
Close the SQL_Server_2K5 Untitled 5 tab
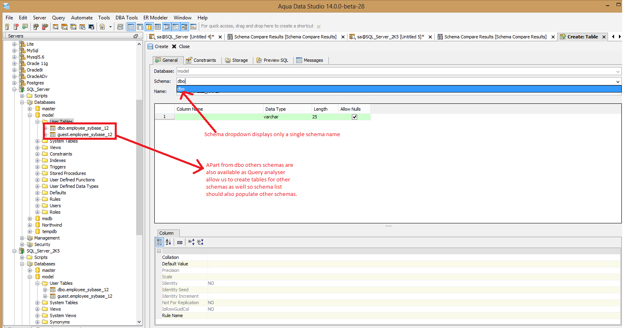tap(430, 37)
